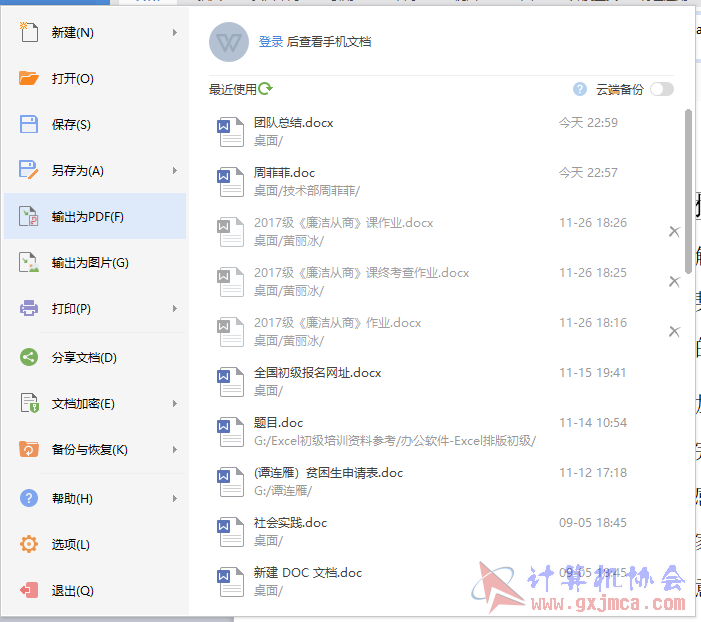Choose 输出为PDF(F) menu item
The height and width of the screenshot is (622, 701).
[95, 216]
